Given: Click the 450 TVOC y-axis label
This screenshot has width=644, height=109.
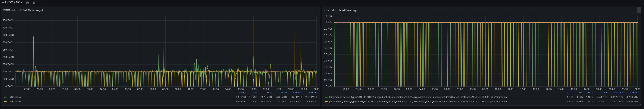Looking at the screenshot, I should pyautogui.click(x=8, y=20).
